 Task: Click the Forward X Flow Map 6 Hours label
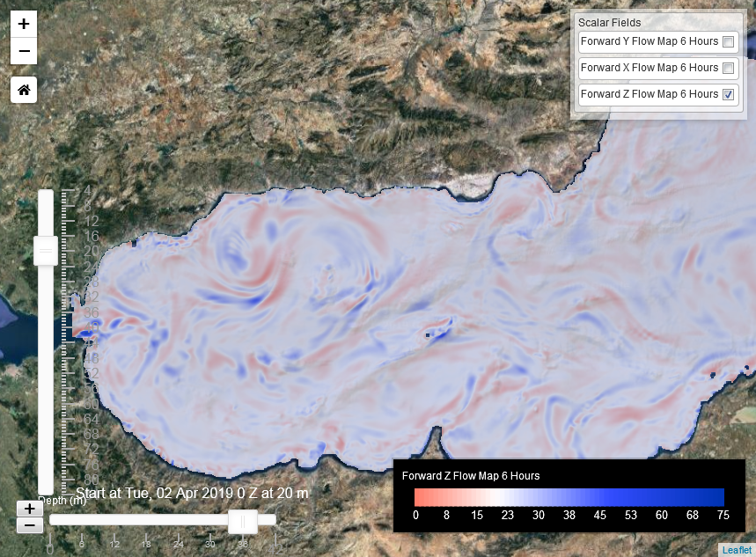click(x=650, y=68)
